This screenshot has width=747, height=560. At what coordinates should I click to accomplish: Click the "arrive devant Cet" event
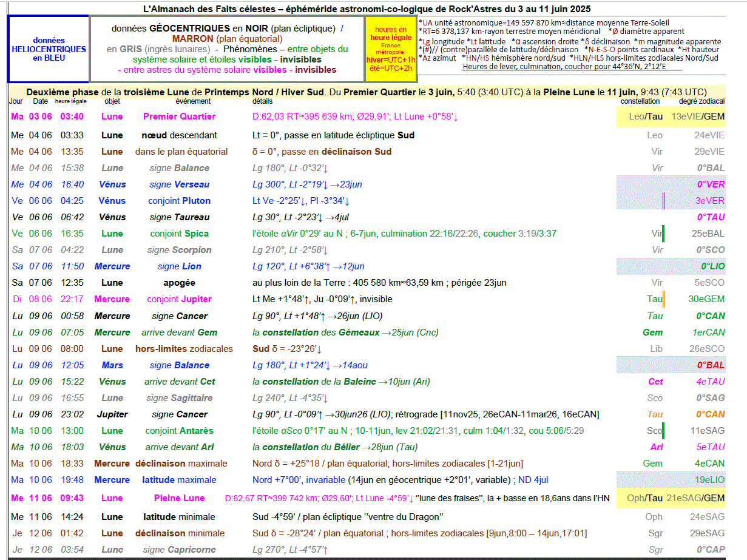pyautogui.click(x=179, y=382)
